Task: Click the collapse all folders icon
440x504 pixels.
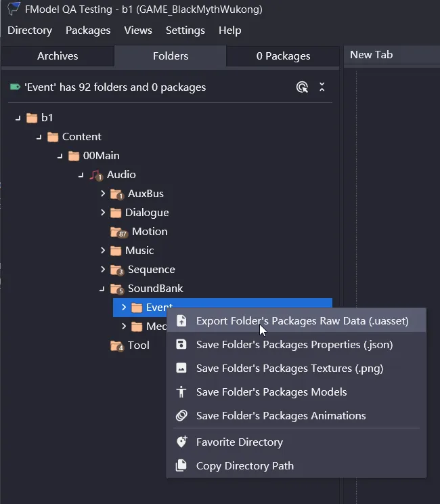Action: tap(322, 87)
